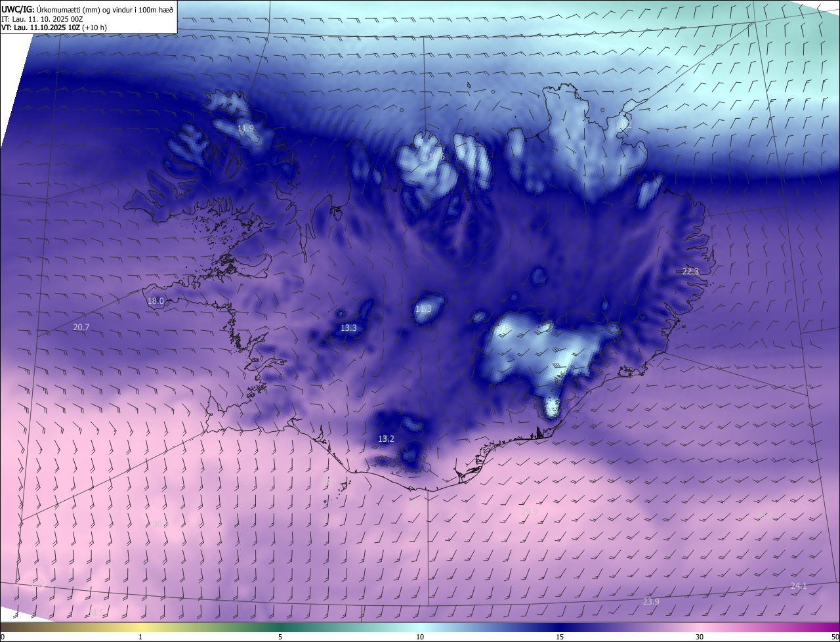Click the 18.0 value label on the map
Viewport: 840px width, 642px height.
156,301
